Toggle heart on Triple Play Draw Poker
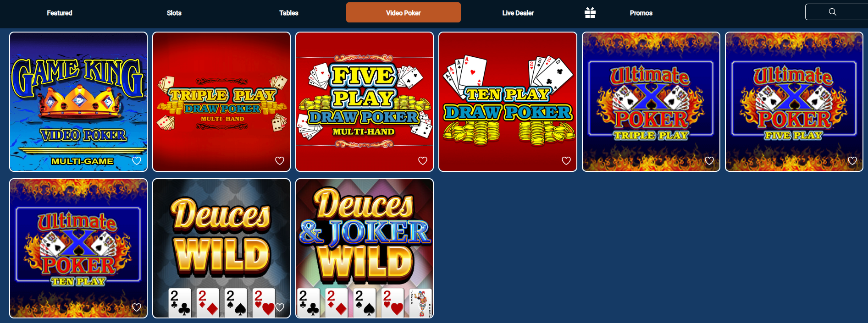868x323 pixels. 280,161
